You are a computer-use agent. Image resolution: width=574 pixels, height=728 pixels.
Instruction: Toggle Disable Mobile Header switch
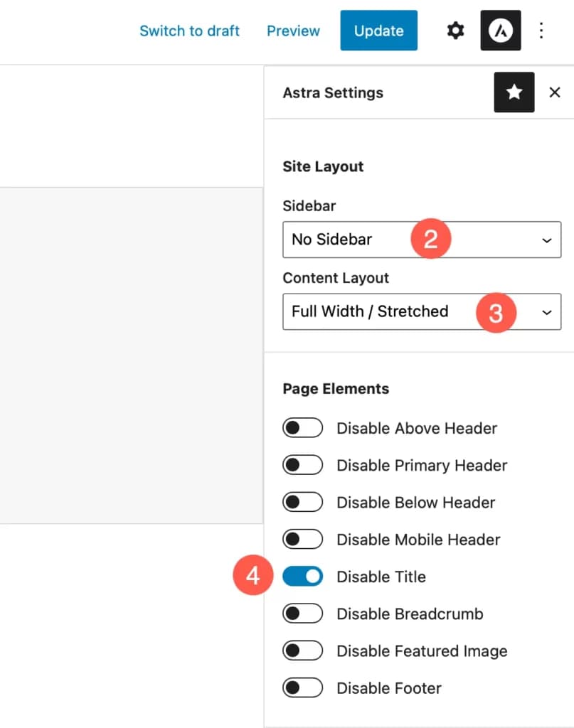coord(303,540)
